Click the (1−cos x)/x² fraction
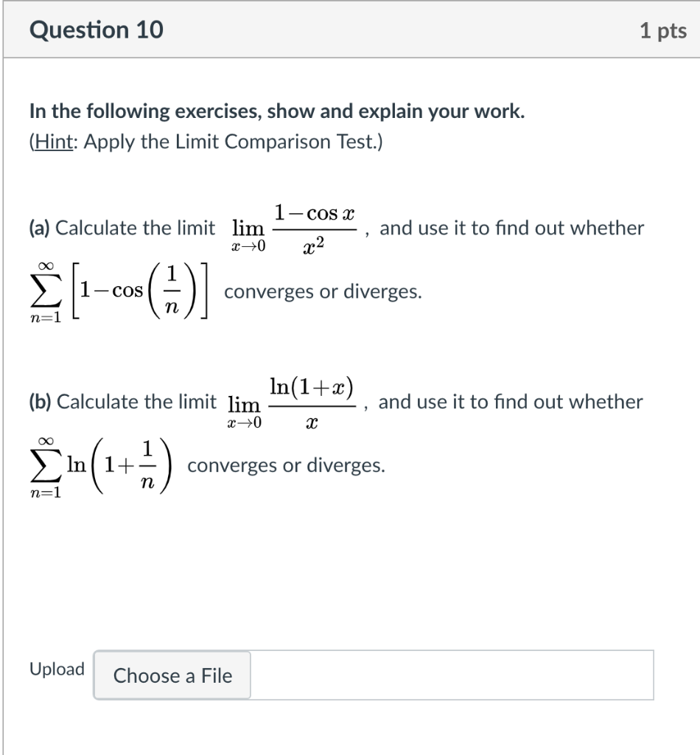 pyautogui.click(x=315, y=229)
